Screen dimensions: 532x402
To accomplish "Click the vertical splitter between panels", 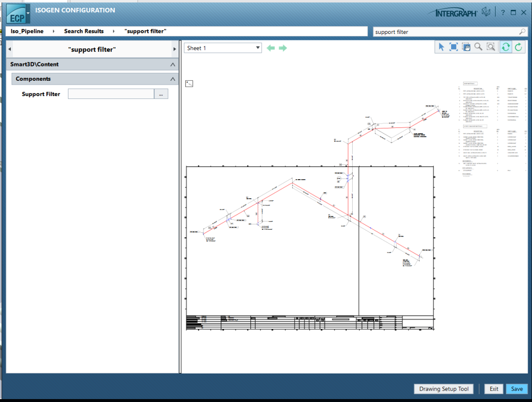I will click(x=180, y=207).
